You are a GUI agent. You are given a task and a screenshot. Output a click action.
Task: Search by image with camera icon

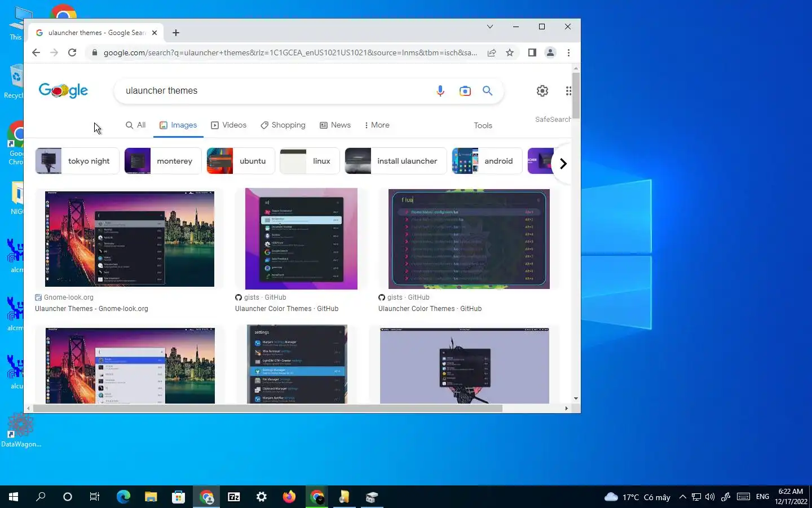[x=465, y=91]
